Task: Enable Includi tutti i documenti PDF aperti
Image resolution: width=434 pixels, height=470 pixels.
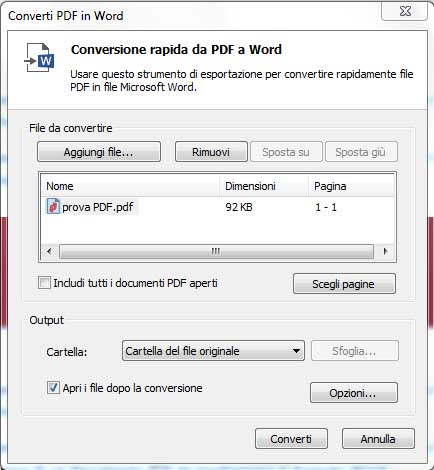Action: pyautogui.click(x=45, y=283)
